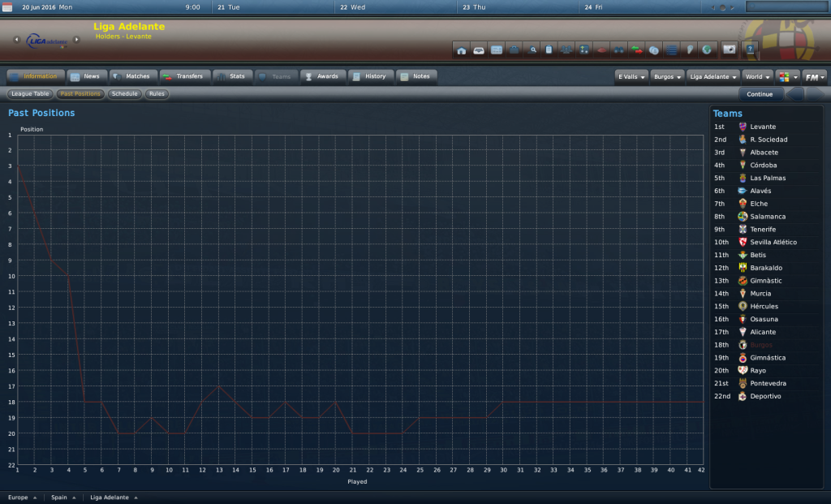Select the Past Positions subtab
Image resolution: width=831 pixels, height=504 pixels.
point(80,94)
